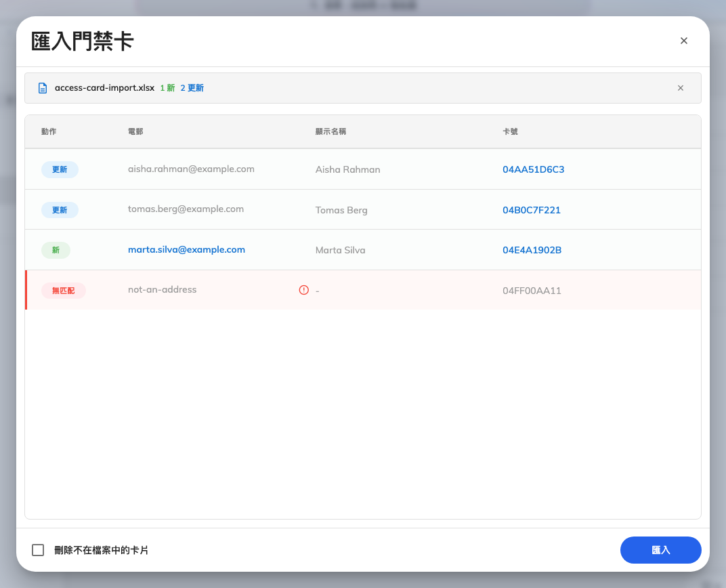Image resolution: width=726 pixels, height=588 pixels.
Task: Click the 顯示名稱 column header
Action: tap(330, 131)
